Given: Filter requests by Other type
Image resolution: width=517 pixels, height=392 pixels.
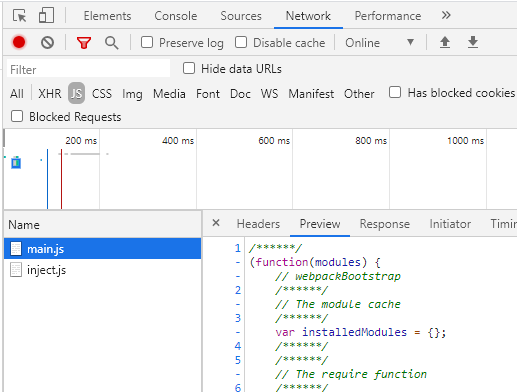Looking at the screenshot, I should [359, 94].
